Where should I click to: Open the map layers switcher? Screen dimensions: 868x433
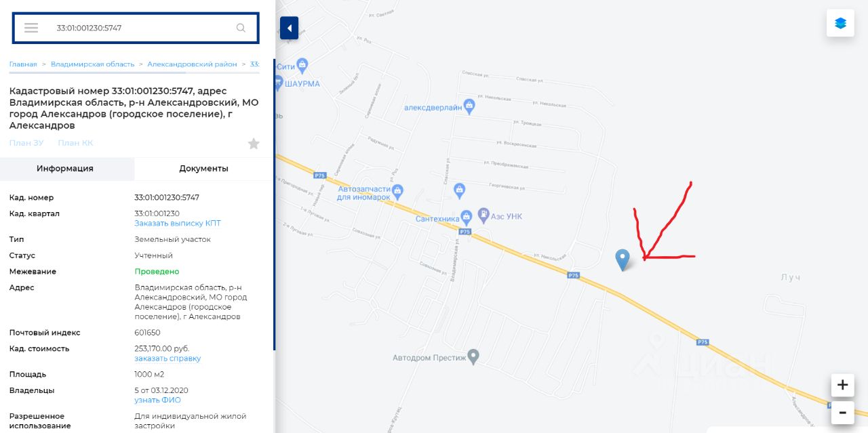(840, 23)
